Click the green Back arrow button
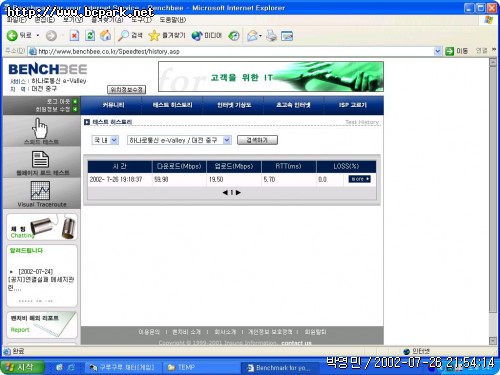 click(x=12, y=35)
